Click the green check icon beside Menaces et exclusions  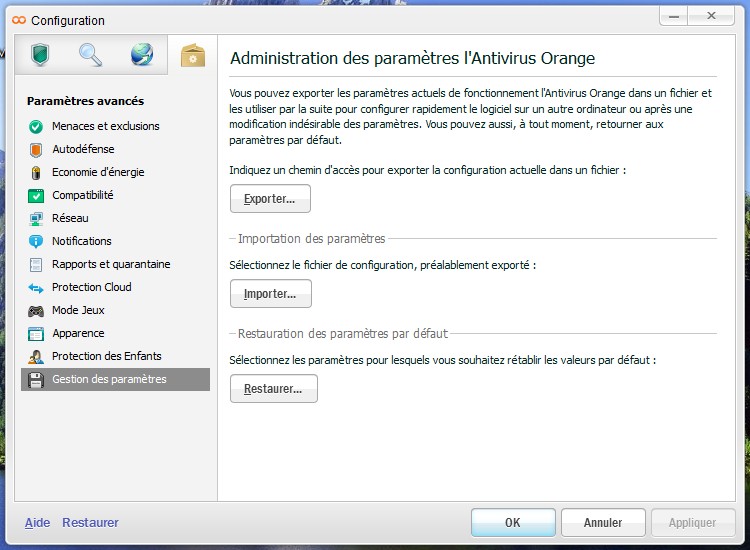pos(36,126)
